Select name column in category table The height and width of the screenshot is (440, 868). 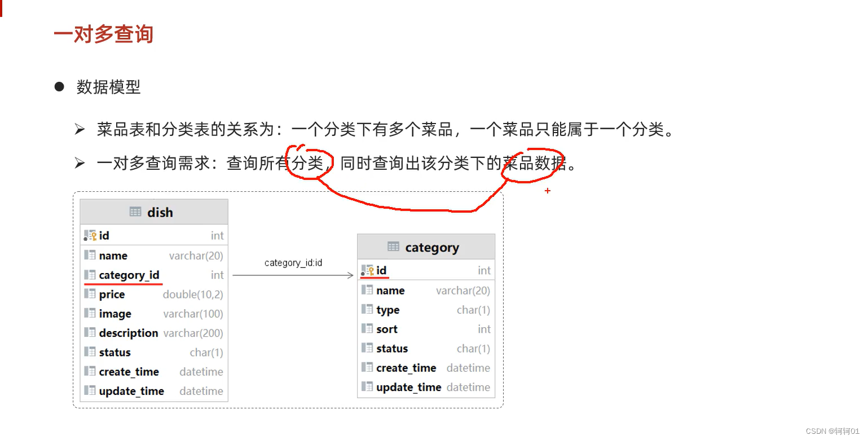[390, 291]
